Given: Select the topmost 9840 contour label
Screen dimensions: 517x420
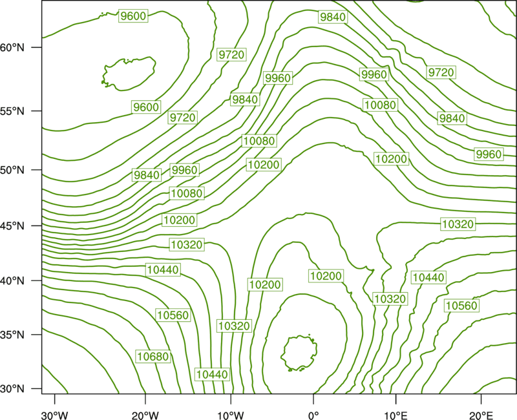Looking at the screenshot, I should [x=333, y=17].
